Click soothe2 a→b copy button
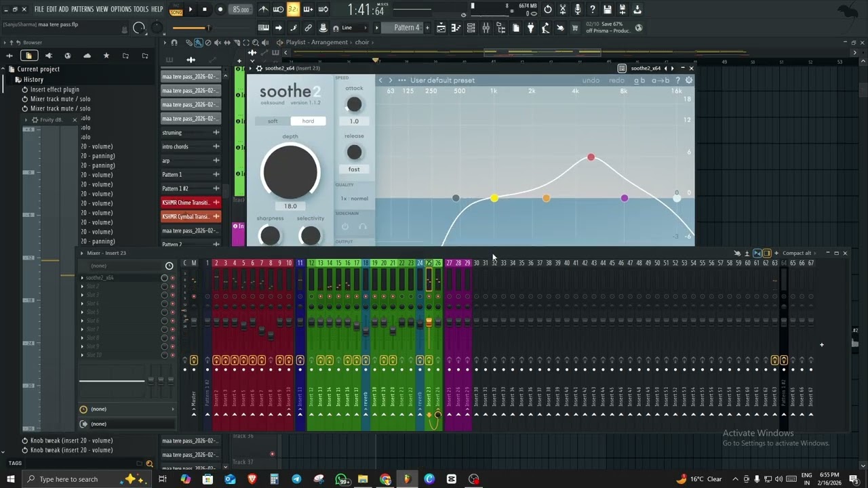Viewport: 868px width, 488px height. [660, 80]
